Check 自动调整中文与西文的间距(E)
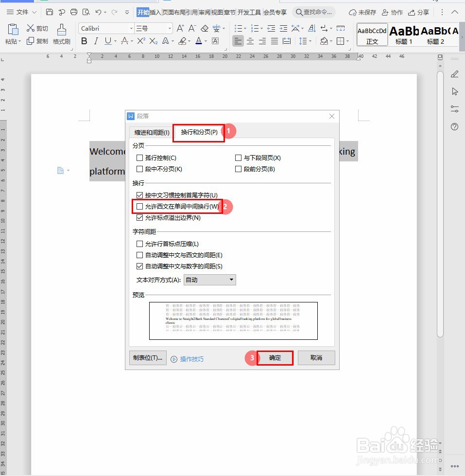This screenshot has height=476, width=465. [140, 255]
